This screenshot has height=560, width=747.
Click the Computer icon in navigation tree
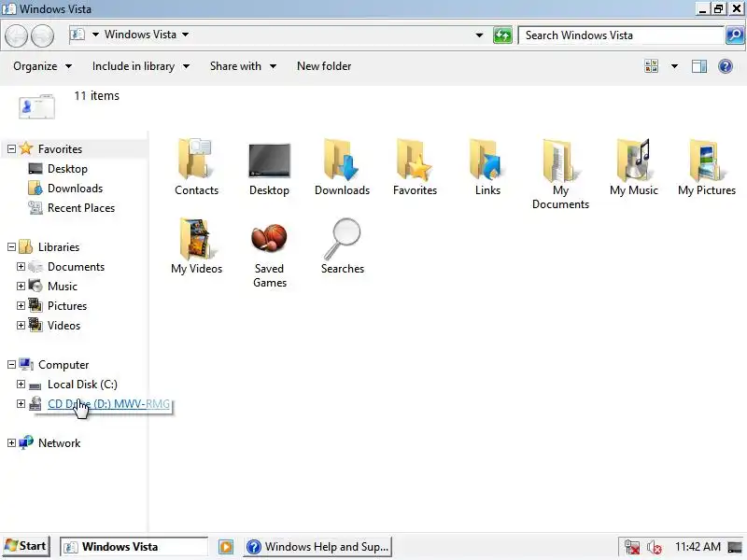[x=26, y=365]
